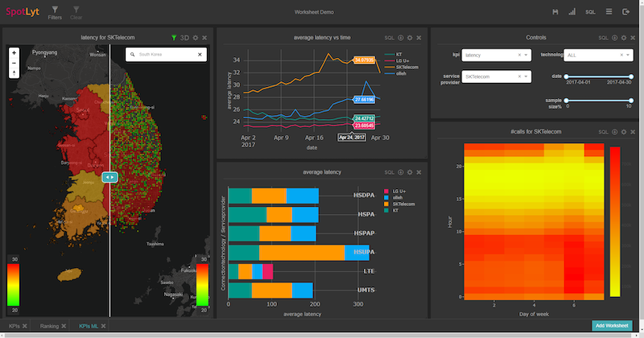This screenshot has height=338, width=644.
Task: Open settings of #calls heatmap panel
Action: [x=623, y=132]
